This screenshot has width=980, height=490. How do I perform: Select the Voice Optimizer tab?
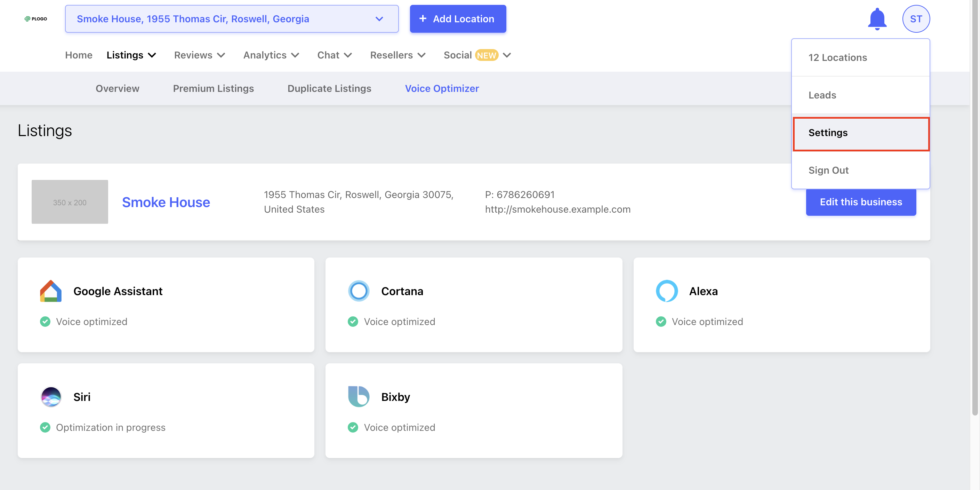point(442,88)
